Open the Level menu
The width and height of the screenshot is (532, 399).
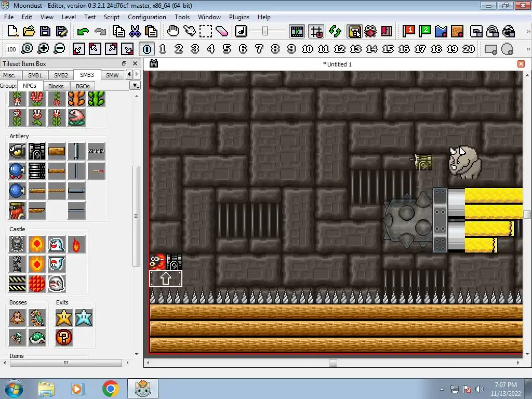click(x=69, y=17)
